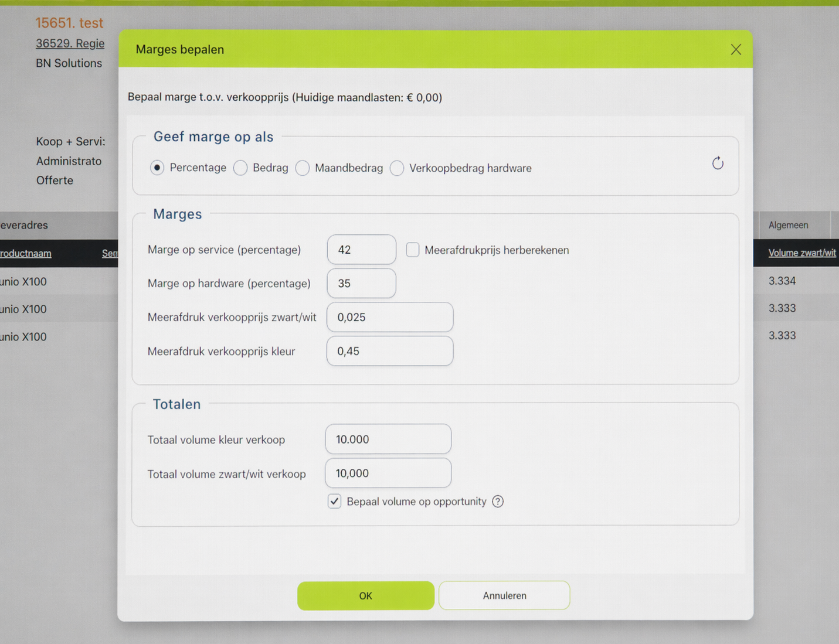Reset margins with the refresh icon
This screenshot has width=839, height=644.
pyautogui.click(x=718, y=163)
